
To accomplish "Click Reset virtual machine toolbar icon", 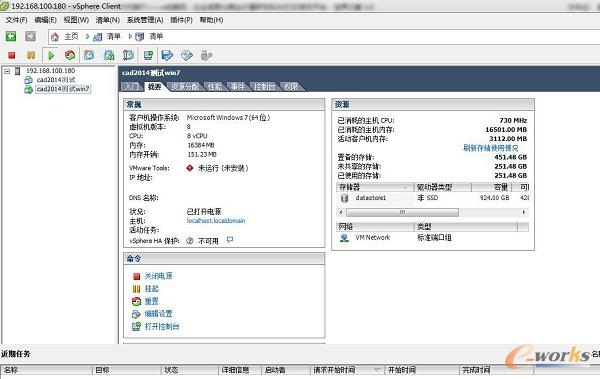I will click(70, 56).
